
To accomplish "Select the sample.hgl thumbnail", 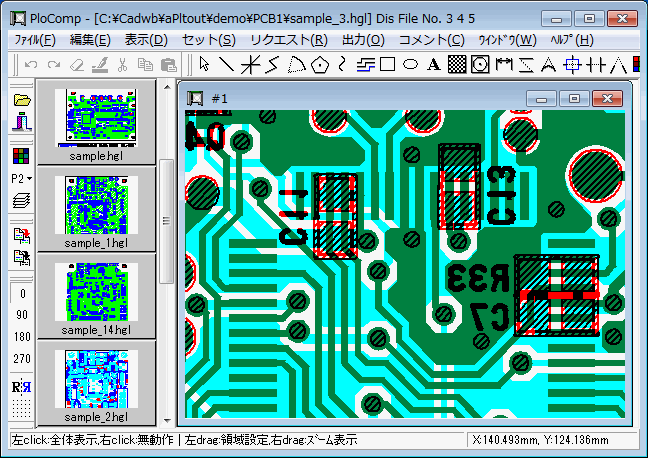I will click(96, 122).
